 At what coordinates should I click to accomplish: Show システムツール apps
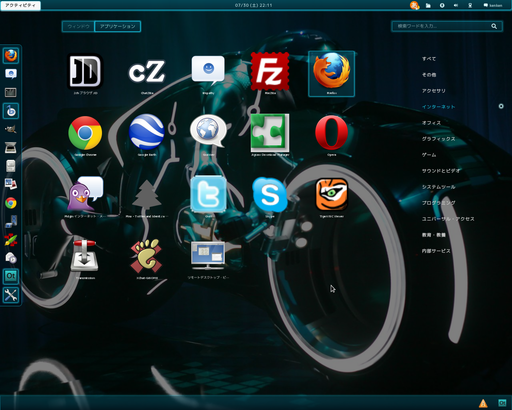coord(439,187)
